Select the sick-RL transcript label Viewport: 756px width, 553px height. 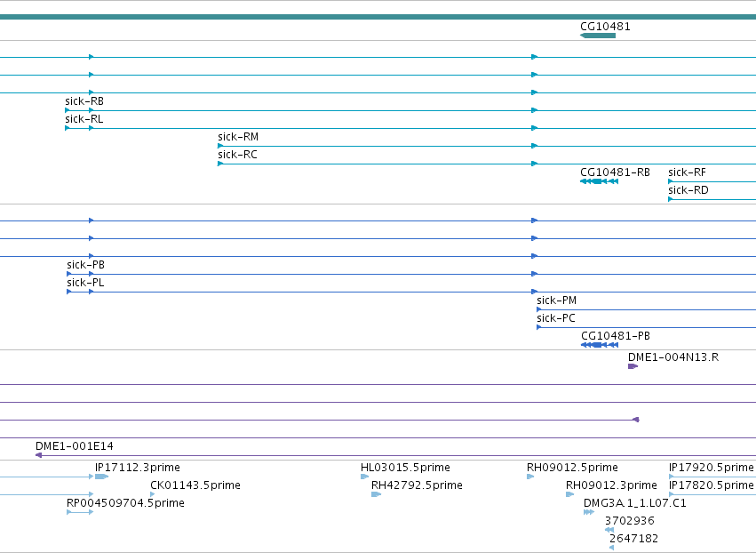pos(84,119)
